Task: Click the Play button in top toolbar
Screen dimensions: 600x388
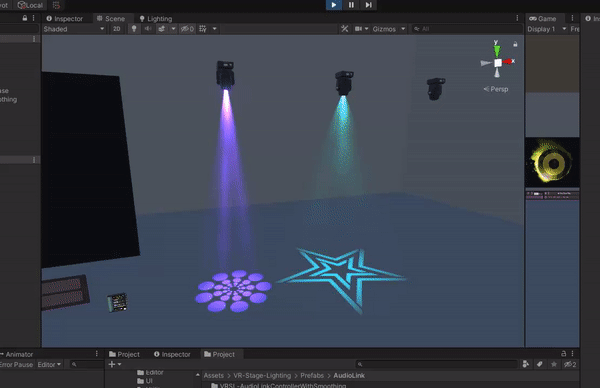Action: click(x=334, y=5)
